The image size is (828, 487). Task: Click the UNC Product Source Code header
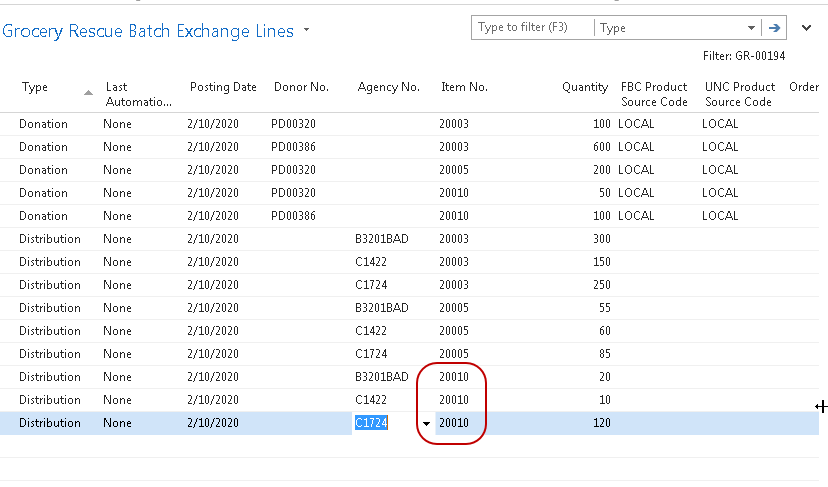739,94
